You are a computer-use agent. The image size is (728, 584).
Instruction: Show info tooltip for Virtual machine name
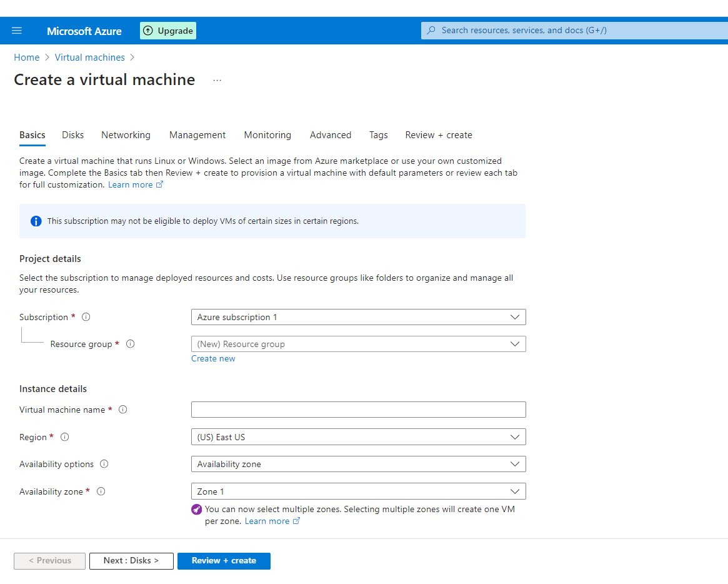pyautogui.click(x=122, y=410)
